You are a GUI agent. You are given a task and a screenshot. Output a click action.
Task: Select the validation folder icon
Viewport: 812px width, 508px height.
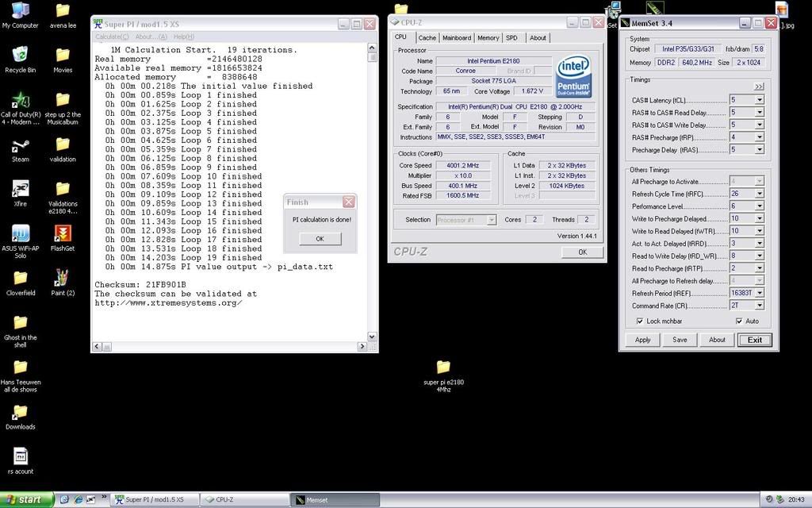pyautogui.click(x=63, y=144)
